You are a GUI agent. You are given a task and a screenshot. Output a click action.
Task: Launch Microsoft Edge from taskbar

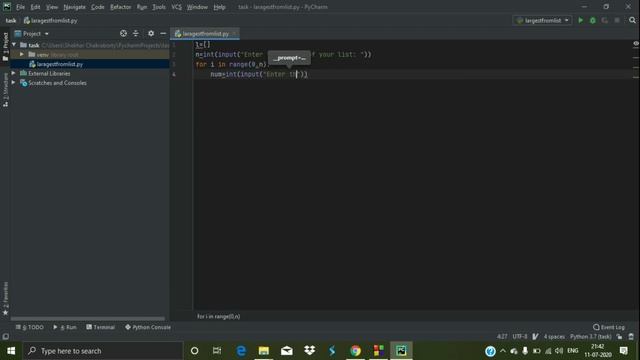pos(241,351)
